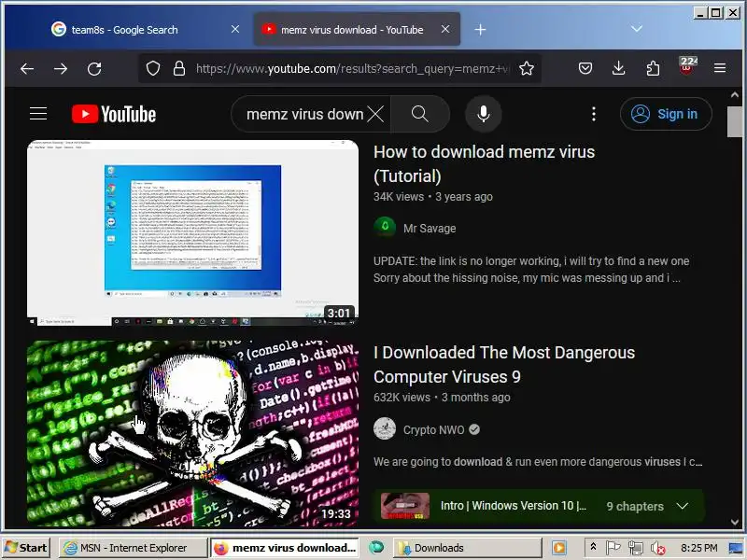This screenshot has height=560, width=747.
Task: Open the Firefox downloads arrow icon
Action: click(x=618, y=68)
